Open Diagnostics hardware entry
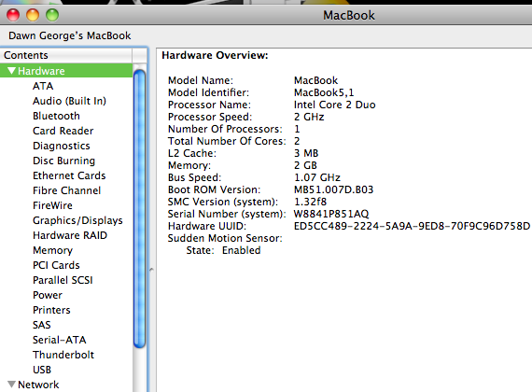This screenshot has width=532, height=392. pyautogui.click(x=61, y=146)
